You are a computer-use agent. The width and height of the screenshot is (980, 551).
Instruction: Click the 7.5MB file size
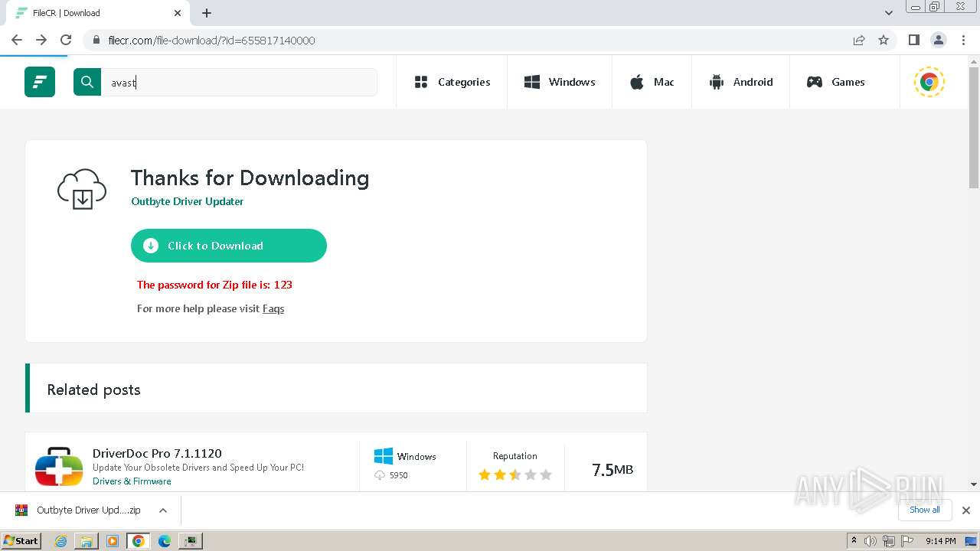612,469
